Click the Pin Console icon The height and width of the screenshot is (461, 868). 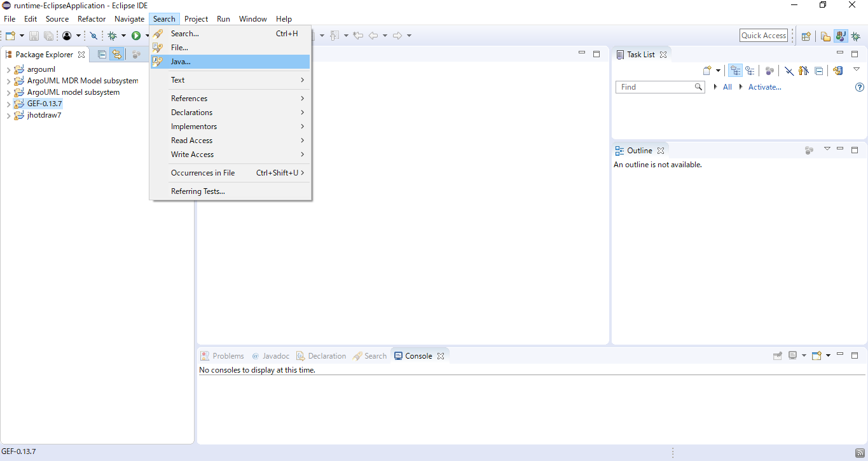(777, 356)
